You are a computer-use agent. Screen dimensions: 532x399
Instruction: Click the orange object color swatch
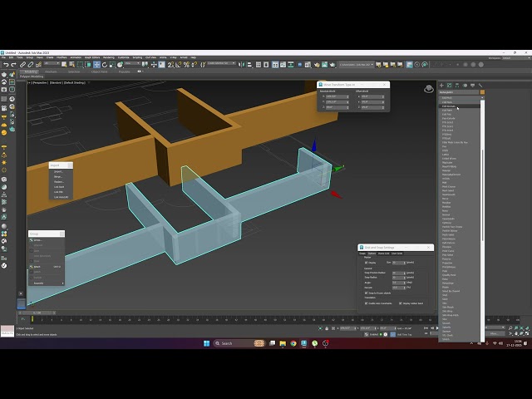[482, 92]
